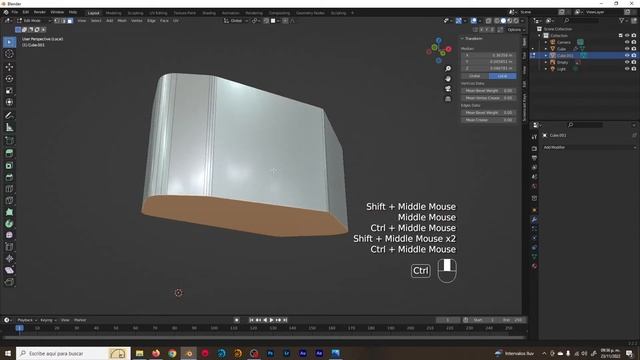This screenshot has height=360, width=640.
Task: Switch Transform panel to Global
Action: coord(475,76)
